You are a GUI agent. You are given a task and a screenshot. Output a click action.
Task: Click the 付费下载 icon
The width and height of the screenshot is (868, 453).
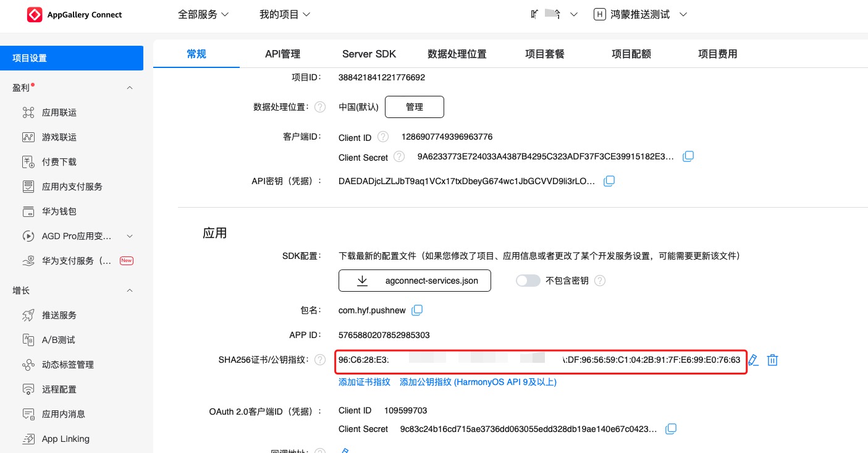28,162
